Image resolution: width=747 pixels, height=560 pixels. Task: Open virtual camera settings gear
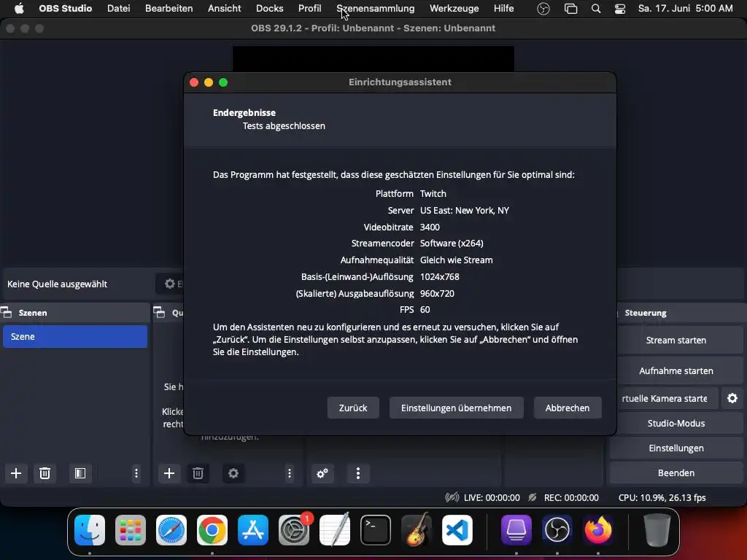pos(732,398)
